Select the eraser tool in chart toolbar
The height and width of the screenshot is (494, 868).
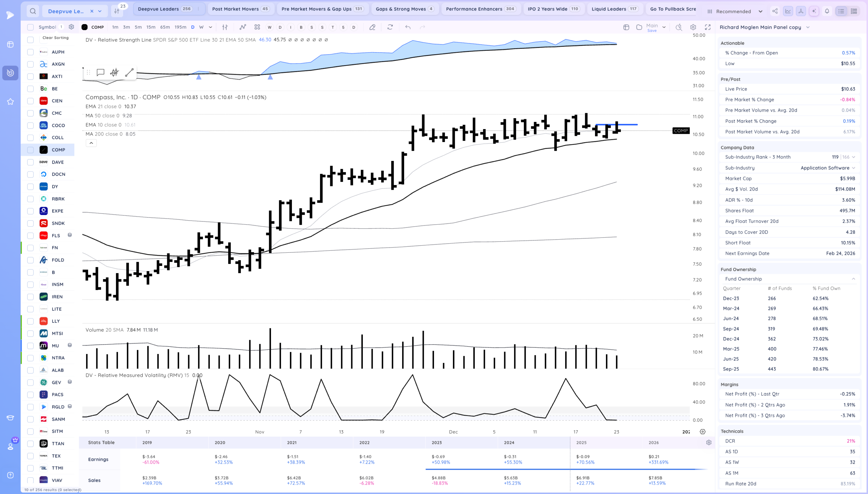372,27
